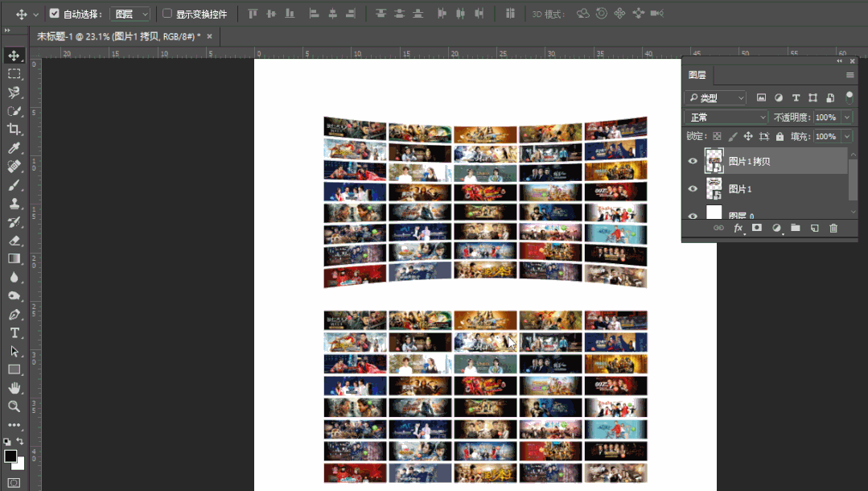Hide the 图层 0 layer
Viewport: 868px width, 491px height.
click(x=693, y=216)
